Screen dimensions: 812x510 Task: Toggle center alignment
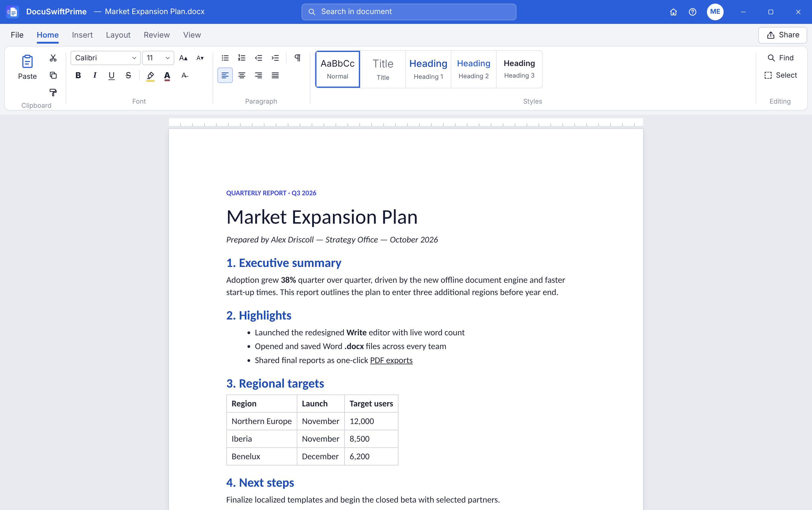click(242, 75)
